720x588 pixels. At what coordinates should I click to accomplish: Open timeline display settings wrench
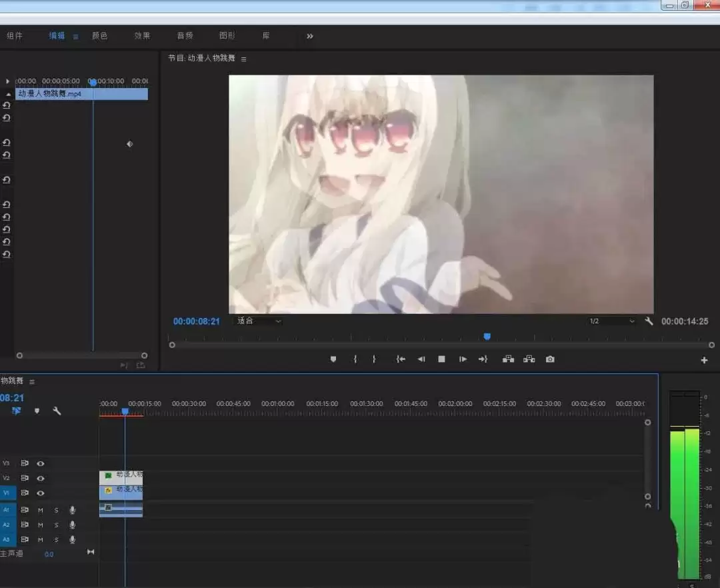click(57, 411)
